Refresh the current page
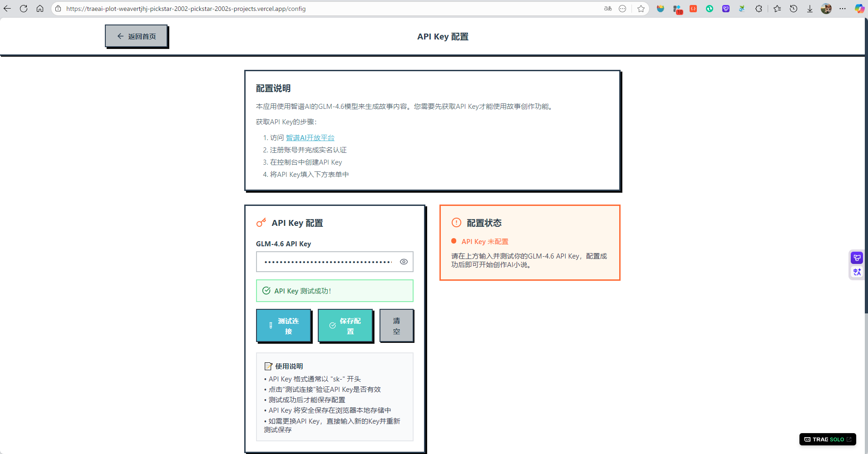Screen dimensions: 868x454 coord(24,9)
